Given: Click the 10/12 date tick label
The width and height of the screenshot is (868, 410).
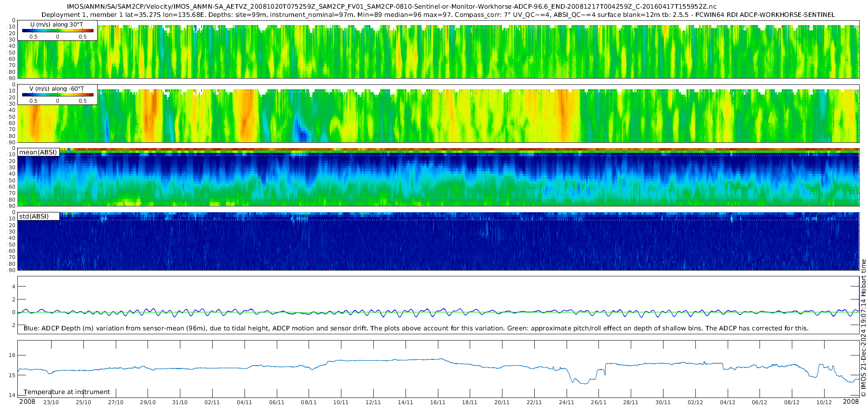Looking at the screenshot, I should click(x=824, y=402).
